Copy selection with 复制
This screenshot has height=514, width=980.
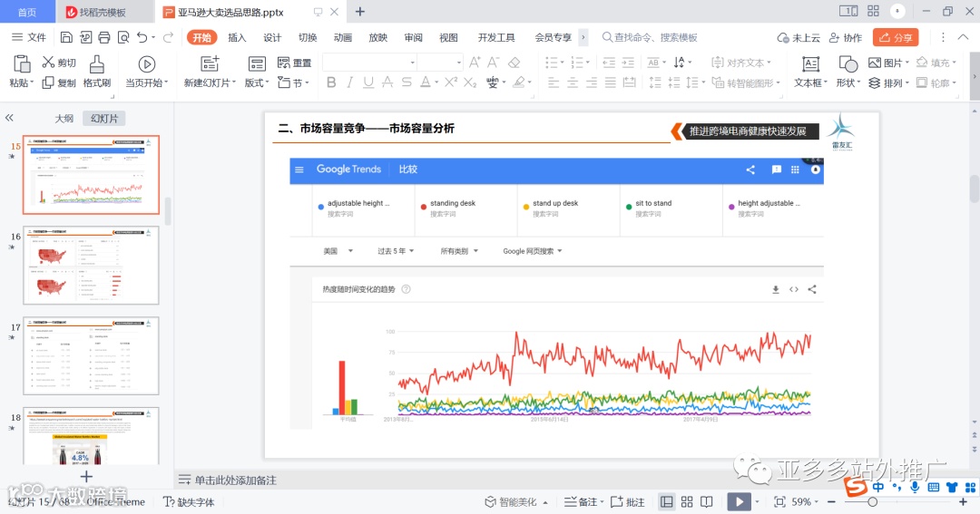click(x=59, y=82)
